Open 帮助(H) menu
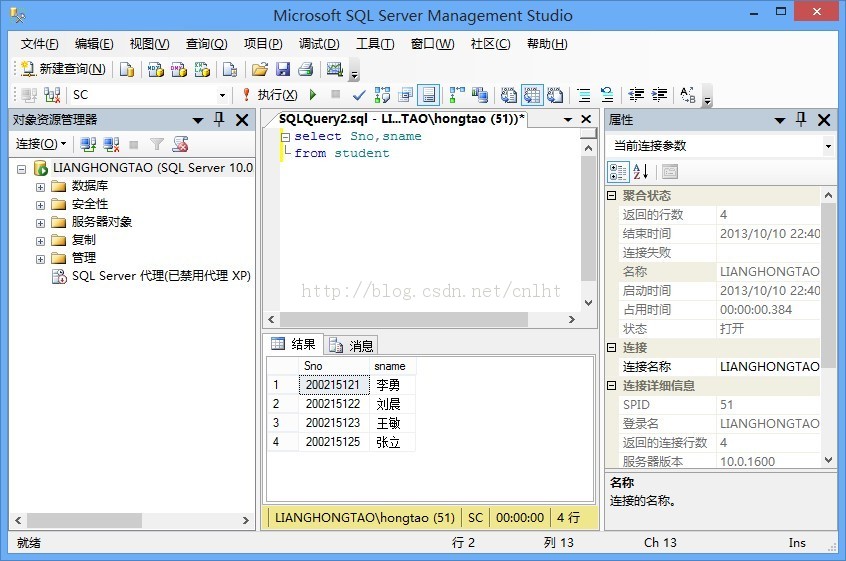846x561 pixels. pyautogui.click(x=547, y=44)
